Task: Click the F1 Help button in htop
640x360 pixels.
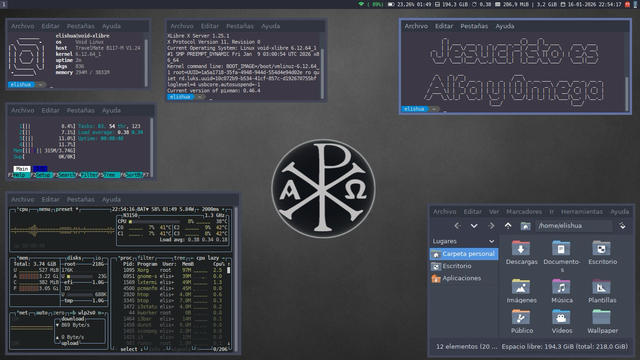Action: (x=19, y=175)
